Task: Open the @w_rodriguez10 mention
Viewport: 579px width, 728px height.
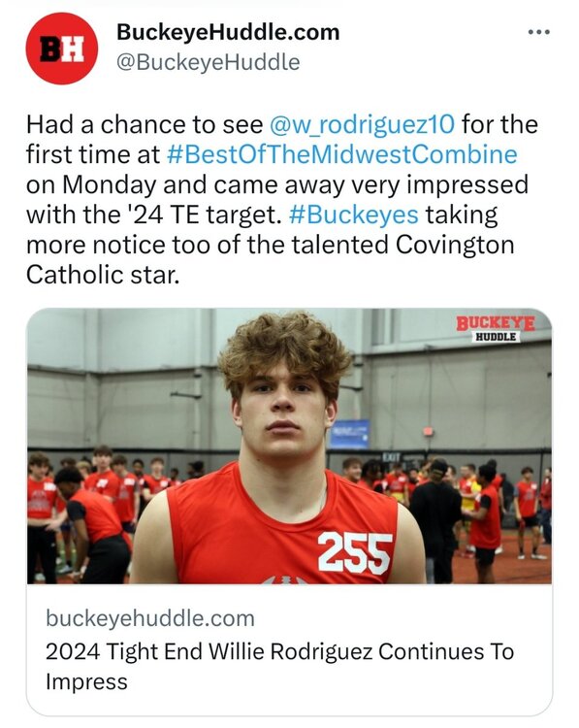Action: click(362, 124)
